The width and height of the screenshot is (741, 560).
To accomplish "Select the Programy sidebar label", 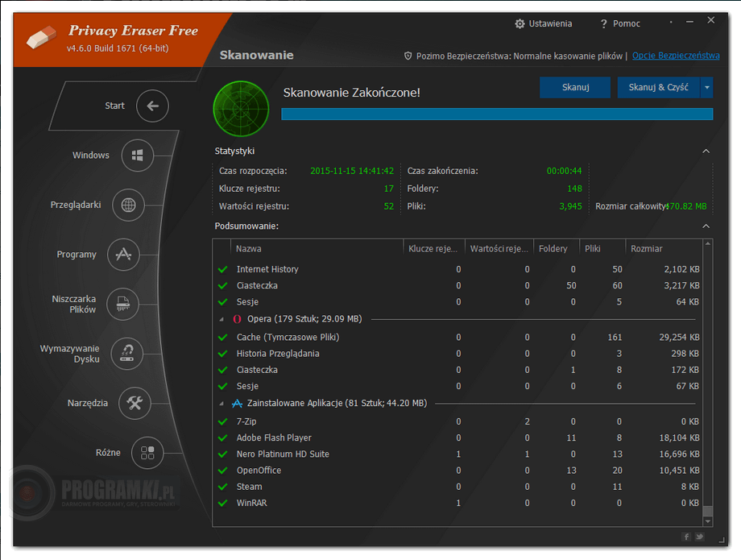I will pos(77,255).
